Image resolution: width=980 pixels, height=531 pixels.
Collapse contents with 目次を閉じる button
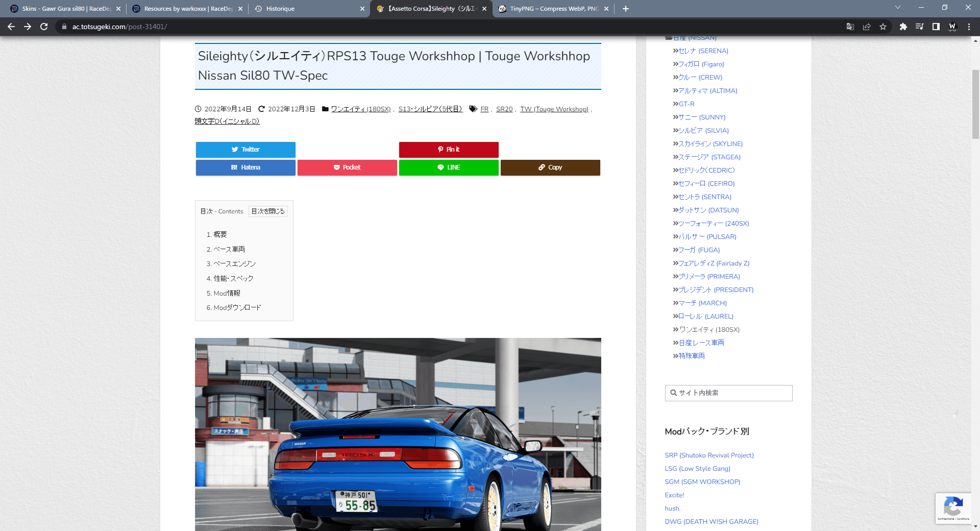pyautogui.click(x=268, y=211)
